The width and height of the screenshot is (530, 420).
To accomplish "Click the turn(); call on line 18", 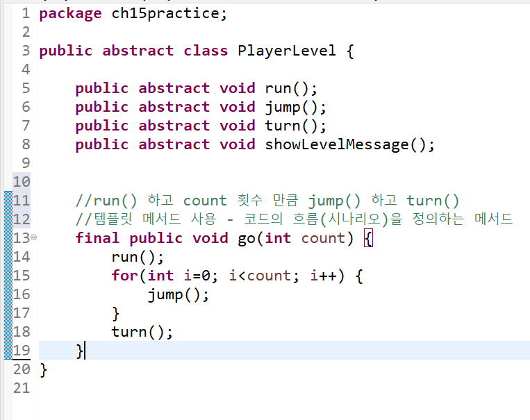I will tap(142, 332).
